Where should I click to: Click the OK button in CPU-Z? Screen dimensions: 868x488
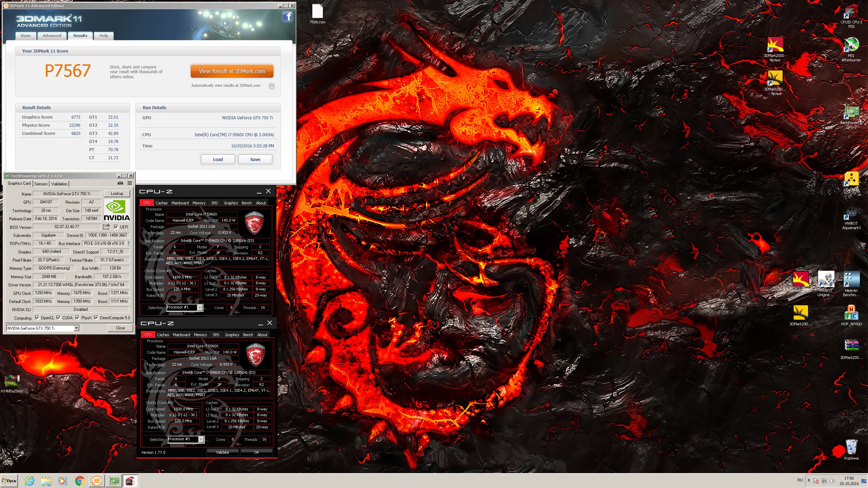(x=256, y=452)
